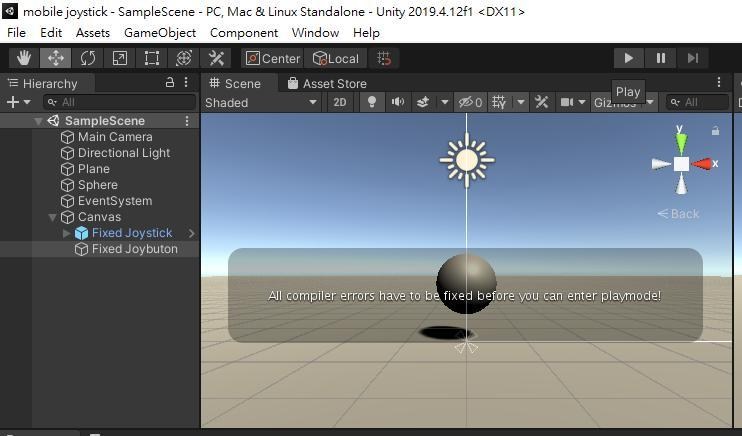The width and height of the screenshot is (742, 436).
Task: Mute scene audio toggle
Action: point(398,102)
